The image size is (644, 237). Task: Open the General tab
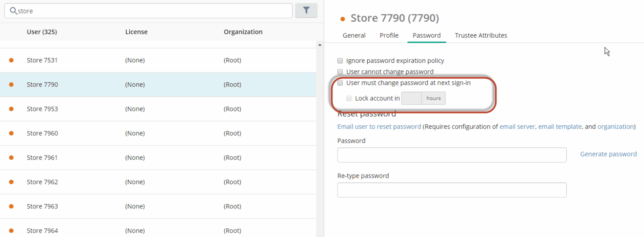[354, 36]
